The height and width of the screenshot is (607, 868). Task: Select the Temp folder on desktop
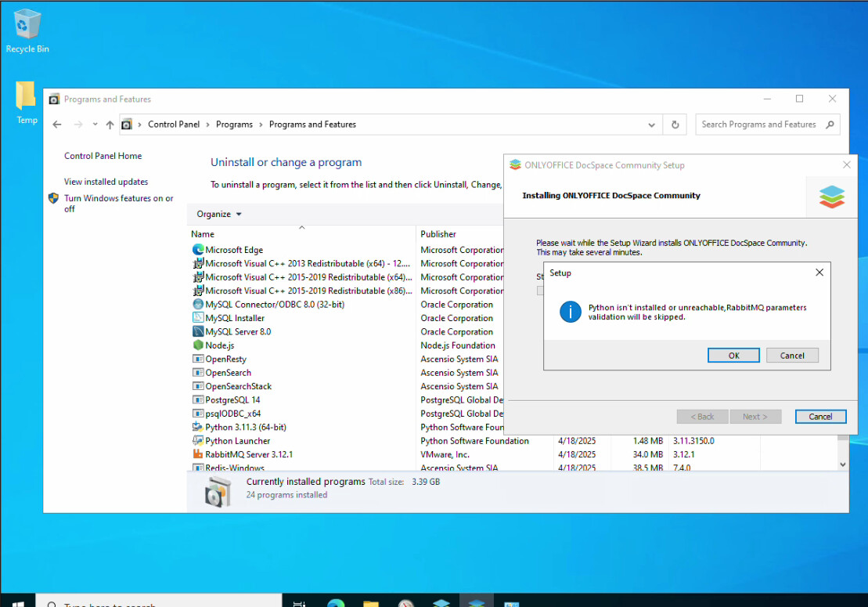(27, 103)
